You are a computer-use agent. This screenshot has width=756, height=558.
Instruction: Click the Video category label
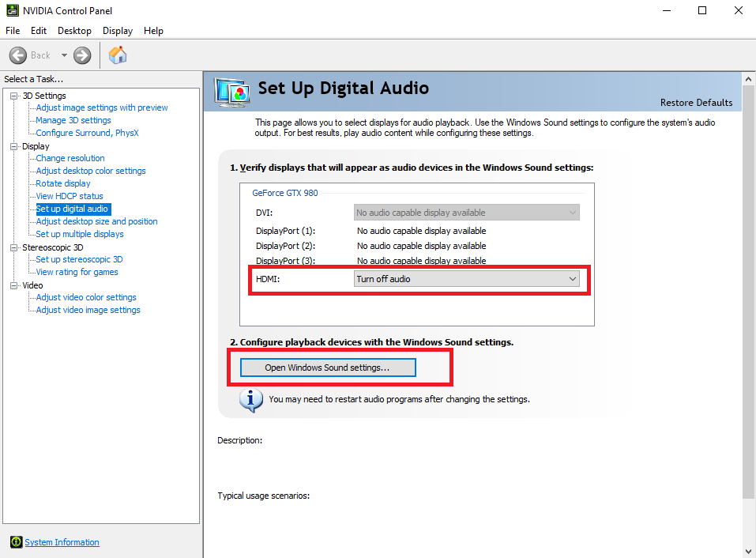(x=32, y=285)
